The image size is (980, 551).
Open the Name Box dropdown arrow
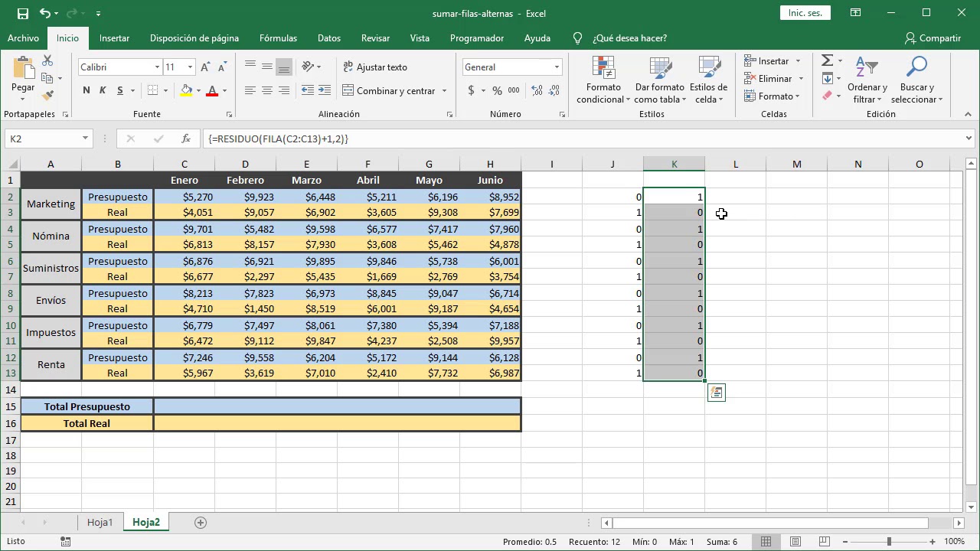[85, 139]
